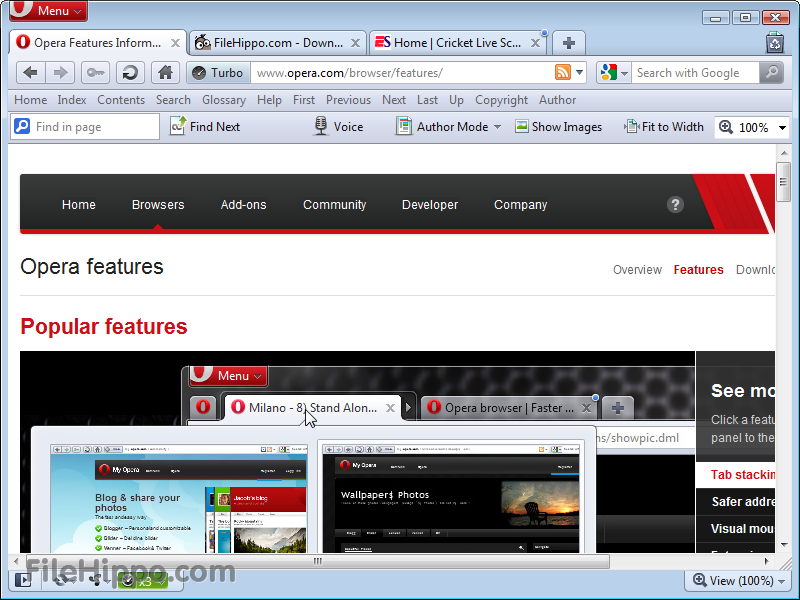Open the Google search engine selector
Screen dimensions: 800x600
click(614, 73)
